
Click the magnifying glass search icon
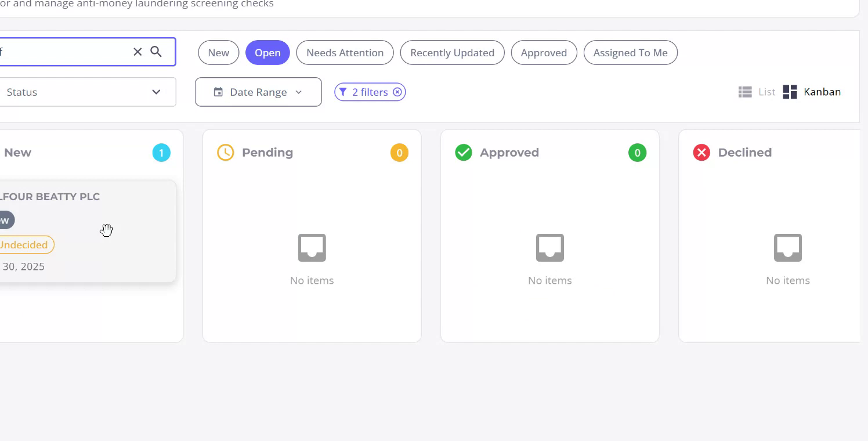[x=156, y=52]
